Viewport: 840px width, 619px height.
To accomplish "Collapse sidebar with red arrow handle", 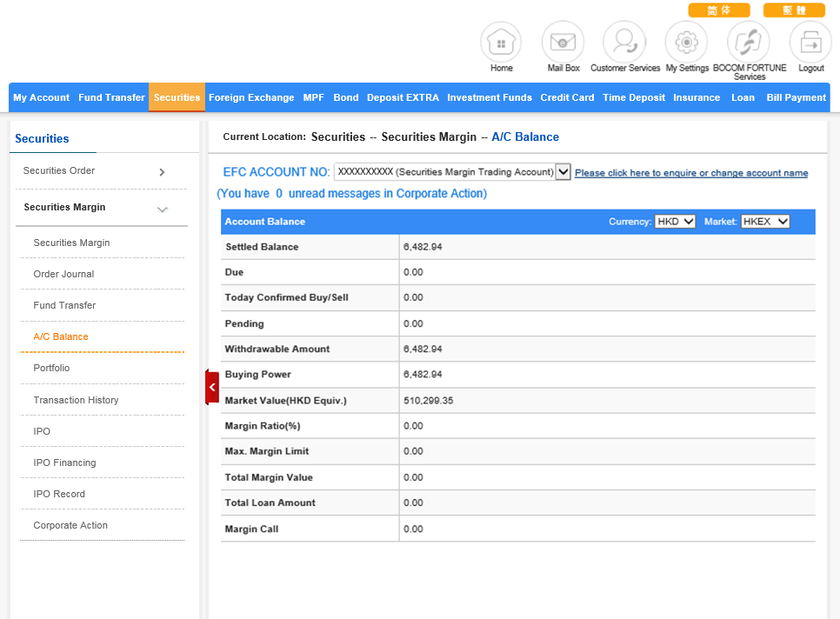I will tap(212, 387).
